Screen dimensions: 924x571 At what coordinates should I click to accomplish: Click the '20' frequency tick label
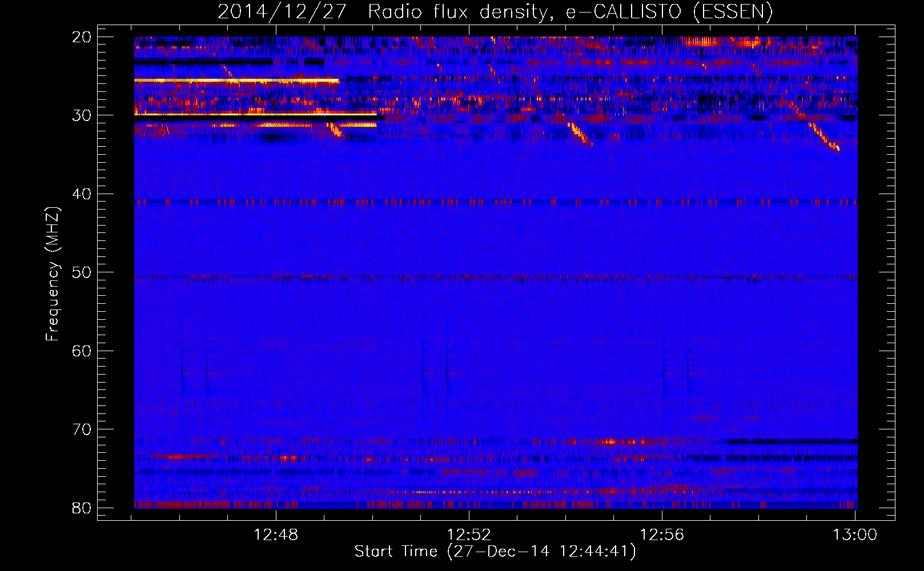82,37
